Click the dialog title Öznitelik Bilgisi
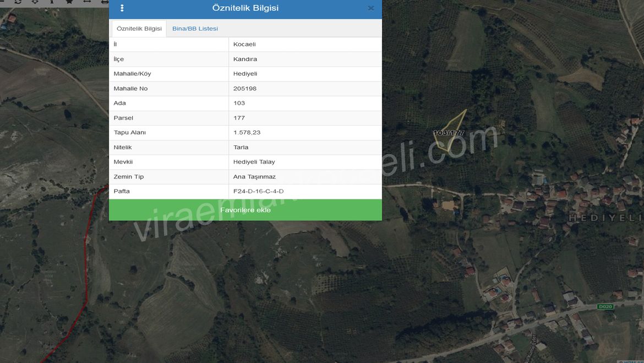The height and width of the screenshot is (363, 644). coord(245,8)
